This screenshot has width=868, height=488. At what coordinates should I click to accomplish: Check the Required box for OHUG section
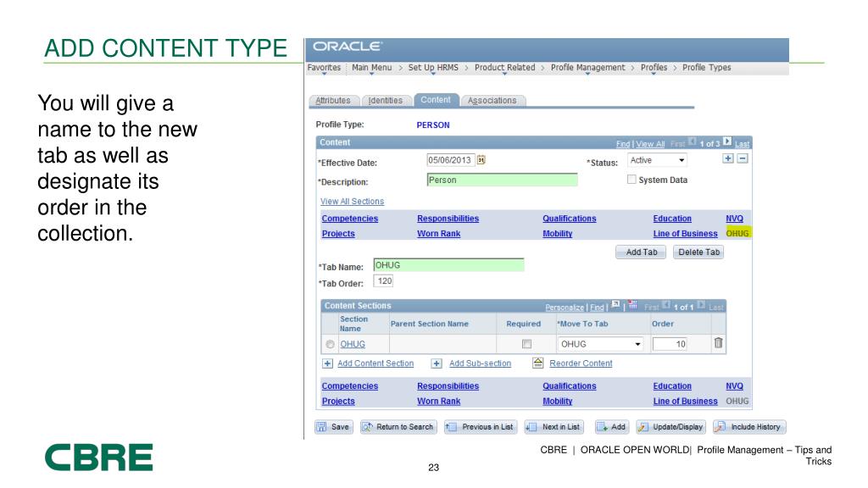[526, 344]
